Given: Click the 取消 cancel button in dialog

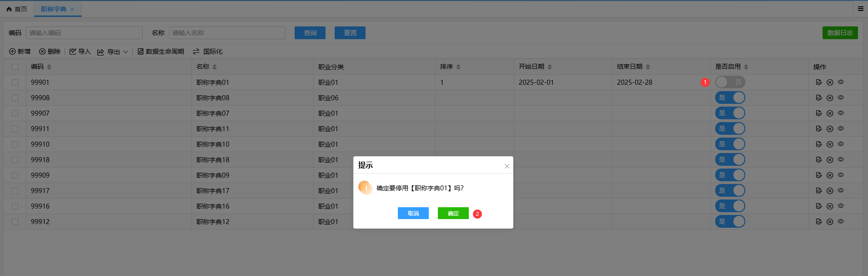Looking at the screenshot, I should click(x=413, y=213).
